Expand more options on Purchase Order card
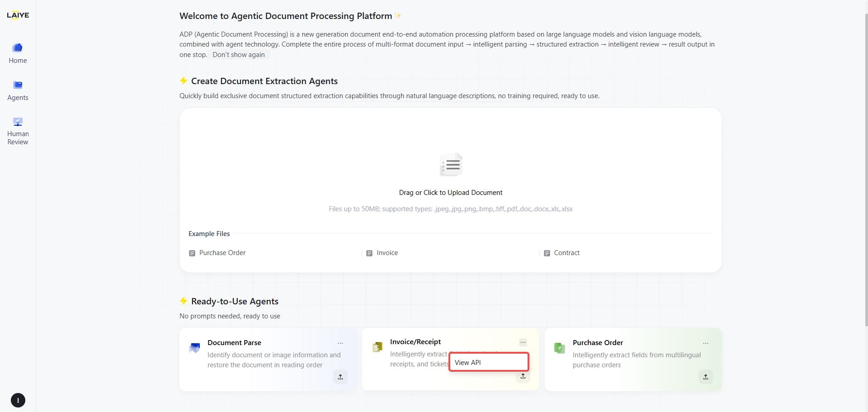 coord(705,343)
